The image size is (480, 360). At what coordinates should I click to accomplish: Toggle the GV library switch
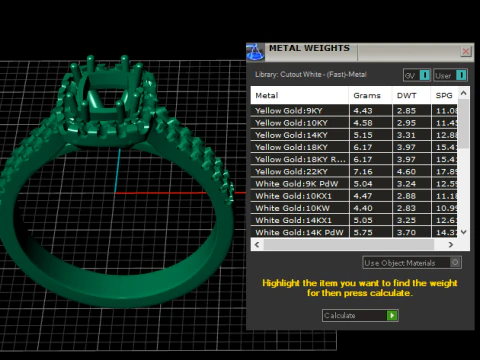425,75
